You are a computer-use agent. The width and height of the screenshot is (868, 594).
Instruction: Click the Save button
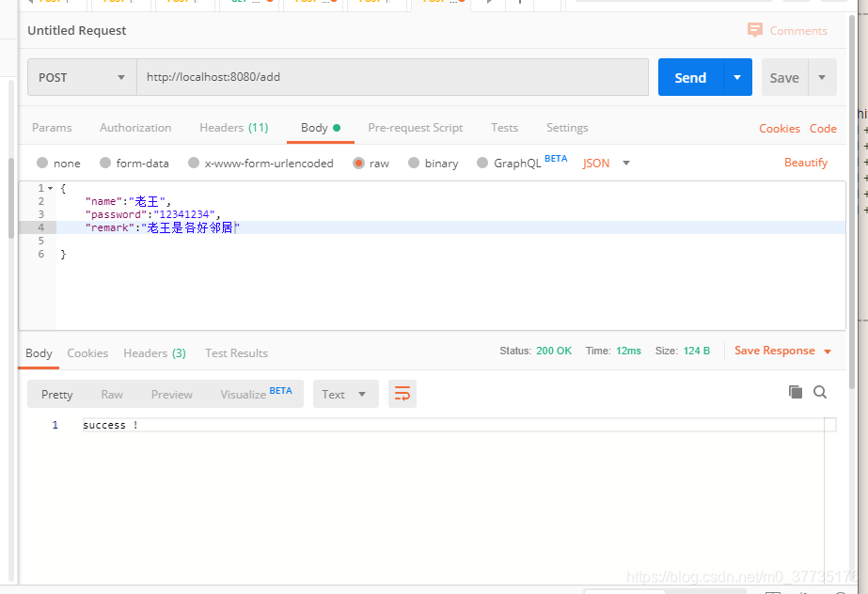click(784, 77)
